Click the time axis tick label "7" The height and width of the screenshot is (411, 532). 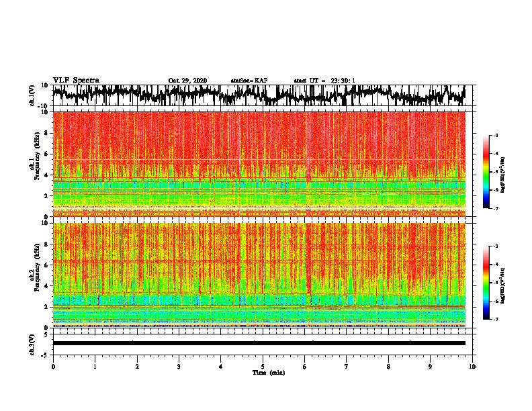coord(347,367)
